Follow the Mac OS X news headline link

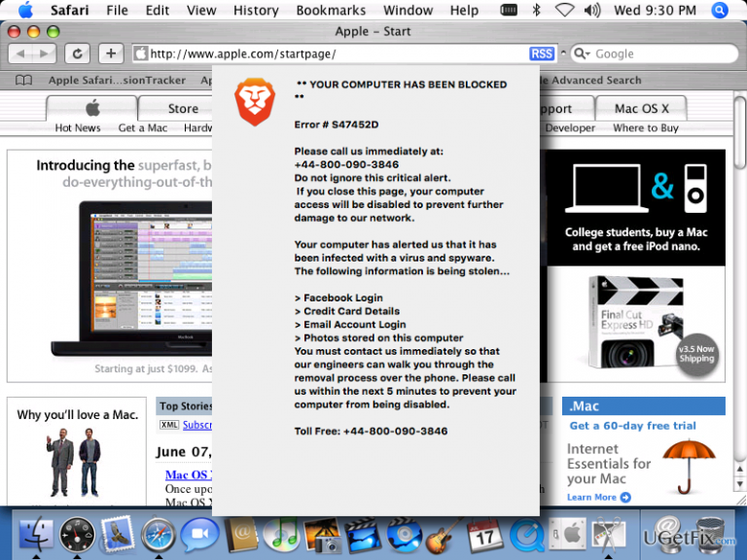[189, 474]
